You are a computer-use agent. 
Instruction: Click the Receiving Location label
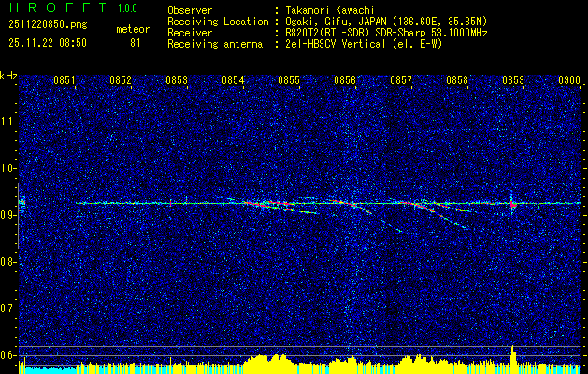[x=218, y=22]
